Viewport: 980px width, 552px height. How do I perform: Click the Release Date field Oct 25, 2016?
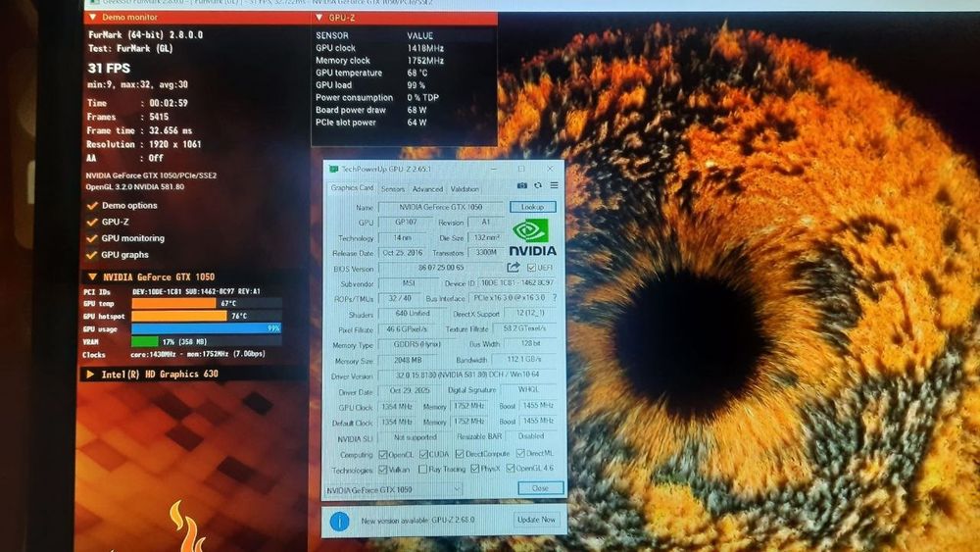coord(402,253)
